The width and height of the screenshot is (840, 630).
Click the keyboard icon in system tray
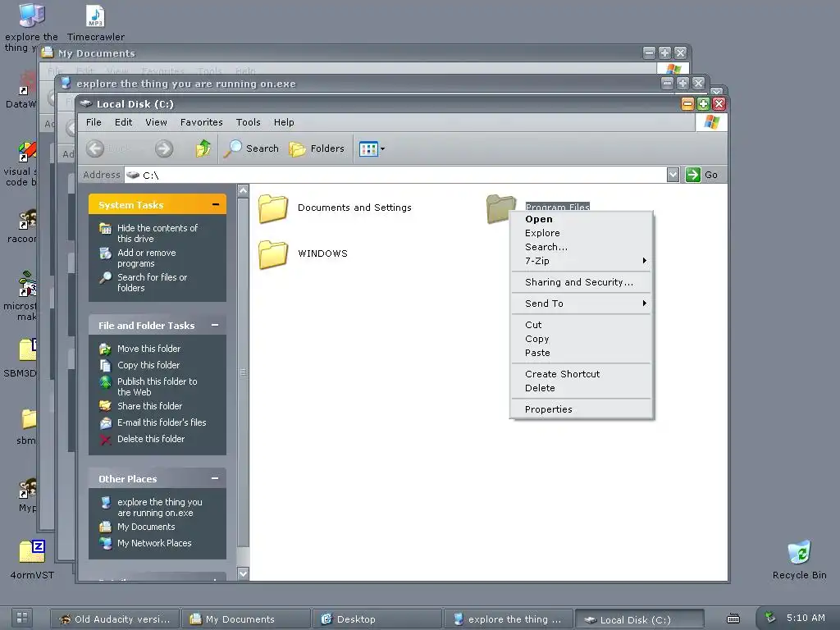[x=733, y=619]
